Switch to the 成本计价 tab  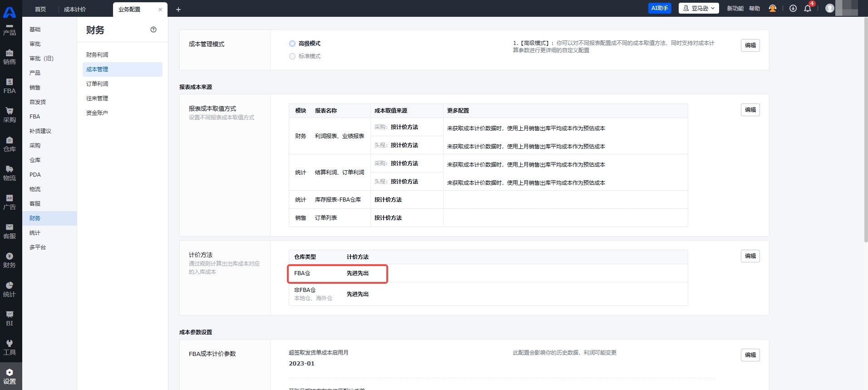75,10
